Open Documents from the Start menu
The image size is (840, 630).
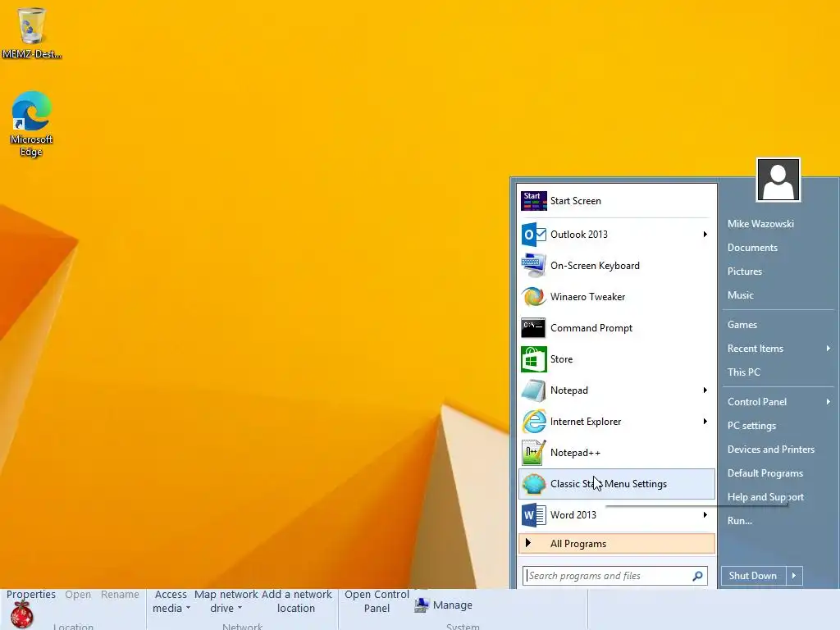coord(752,248)
